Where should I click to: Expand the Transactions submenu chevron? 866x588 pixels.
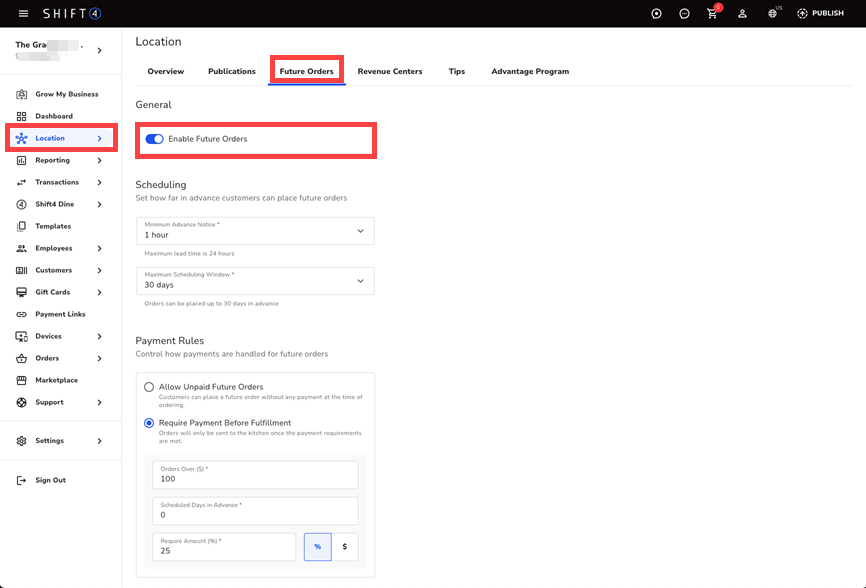(x=99, y=183)
